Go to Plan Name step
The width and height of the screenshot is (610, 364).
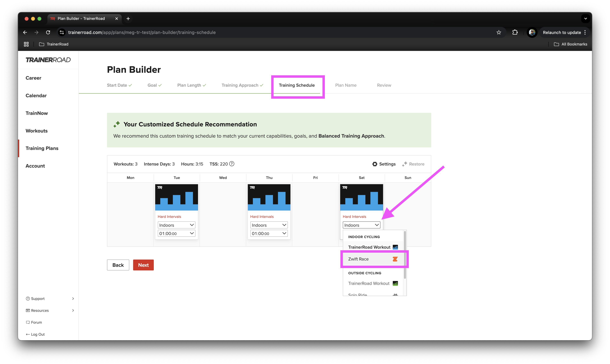346,85
